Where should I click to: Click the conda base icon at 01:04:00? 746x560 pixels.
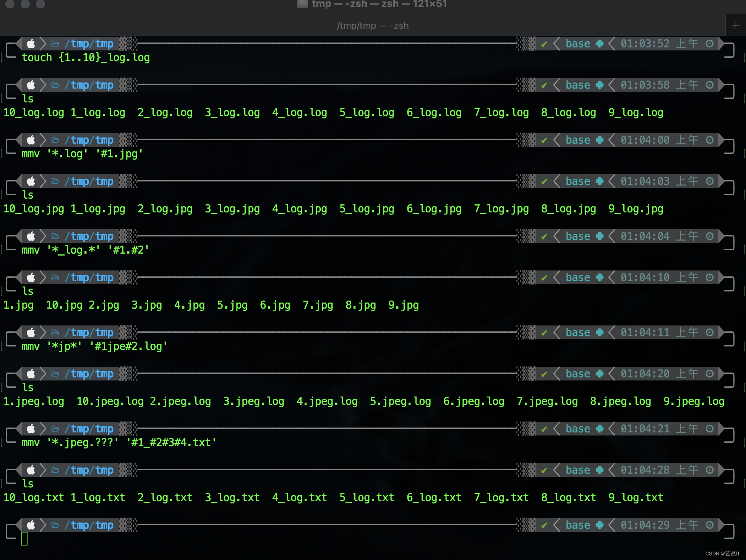600,140
